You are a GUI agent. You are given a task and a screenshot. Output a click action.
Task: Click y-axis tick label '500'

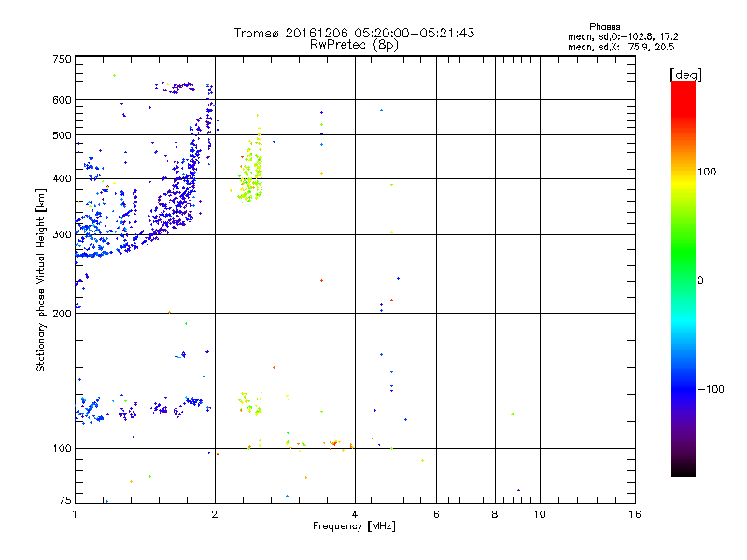click(62, 135)
